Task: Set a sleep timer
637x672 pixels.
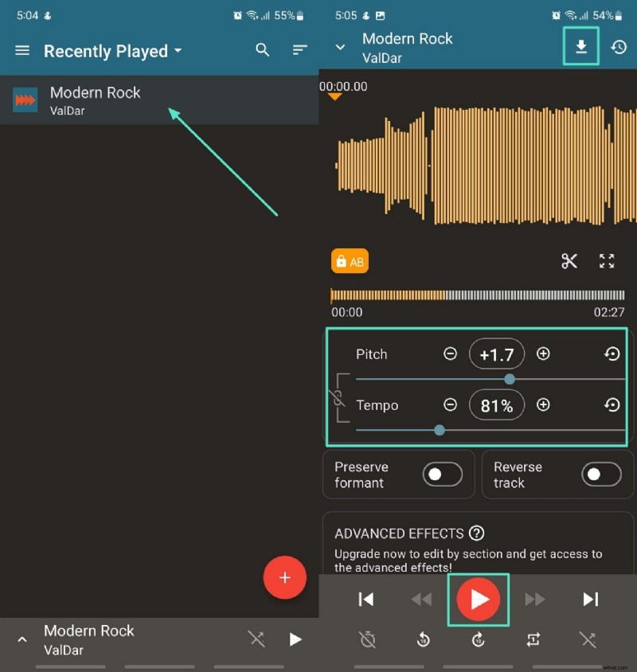Action: pyautogui.click(x=367, y=639)
